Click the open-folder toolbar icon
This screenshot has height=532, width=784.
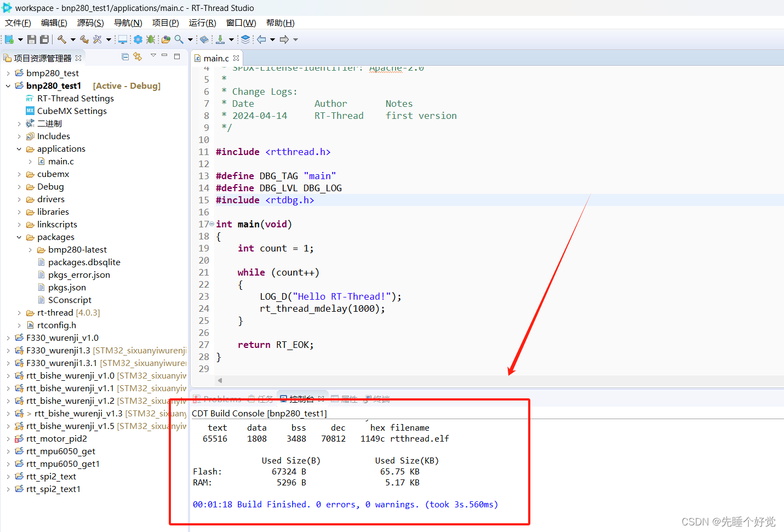[166, 39]
